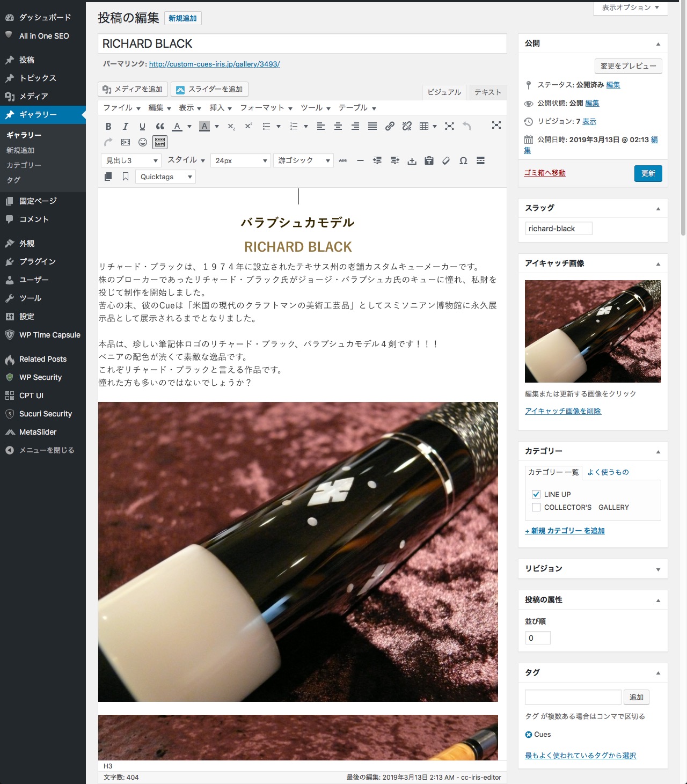Apply superscript formatting
The image size is (687, 784).
pyautogui.click(x=249, y=126)
